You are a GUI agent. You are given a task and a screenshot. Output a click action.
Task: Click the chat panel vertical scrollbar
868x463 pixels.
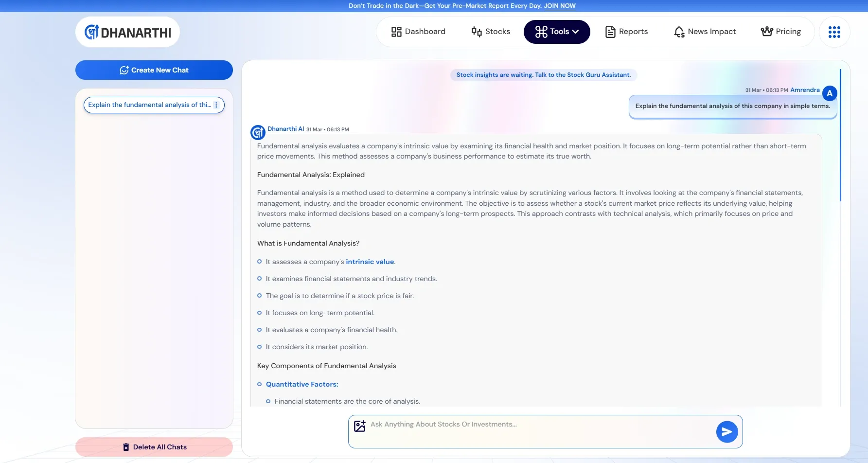pyautogui.click(x=840, y=136)
